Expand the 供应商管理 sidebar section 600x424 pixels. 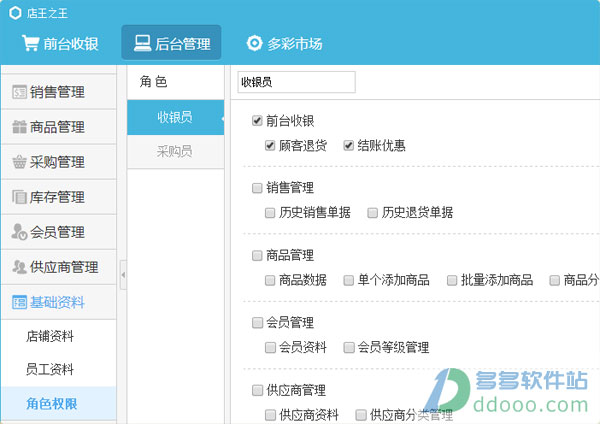pos(59,267)
